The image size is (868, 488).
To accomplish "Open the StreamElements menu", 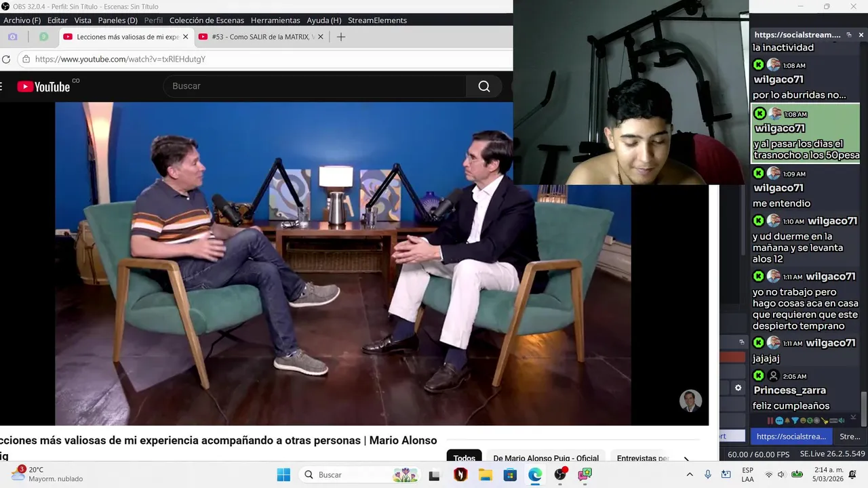I will coord(377,20).
